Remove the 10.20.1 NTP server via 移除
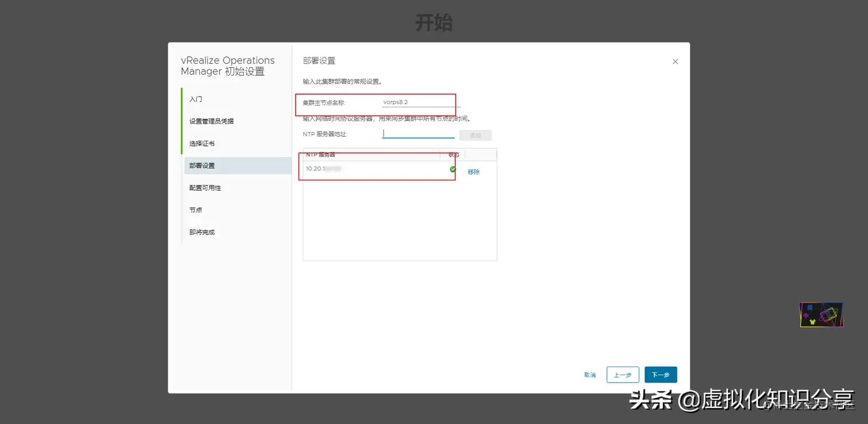The width and height of the screenshot is (868, 424). click(x=473, y=171)
